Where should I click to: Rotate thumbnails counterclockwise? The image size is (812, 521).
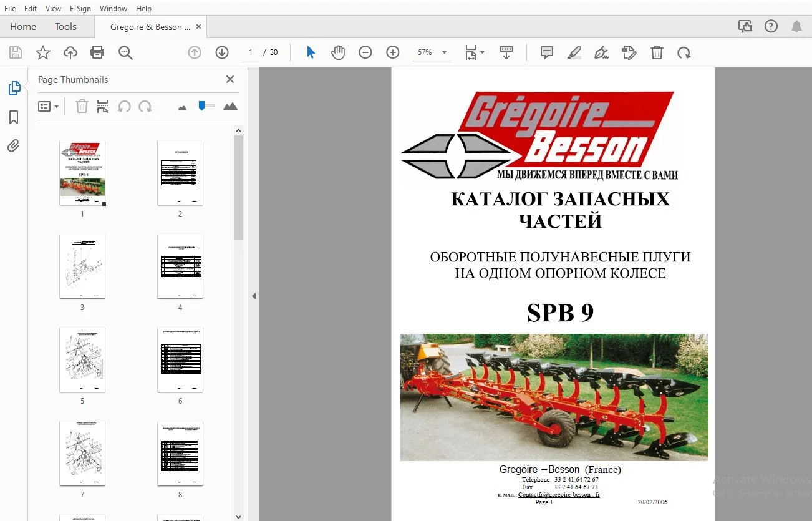click(124, 106)
